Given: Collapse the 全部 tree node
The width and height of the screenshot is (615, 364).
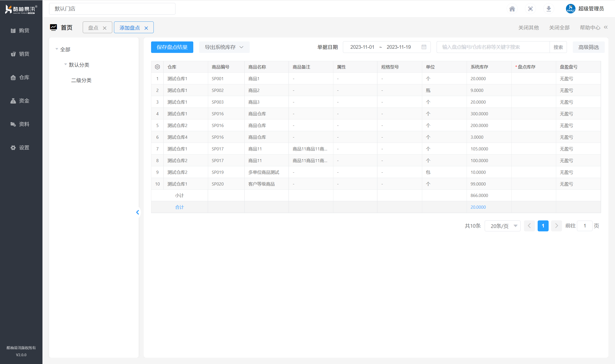Looking at the screenshot, I should tap(57, 49).
